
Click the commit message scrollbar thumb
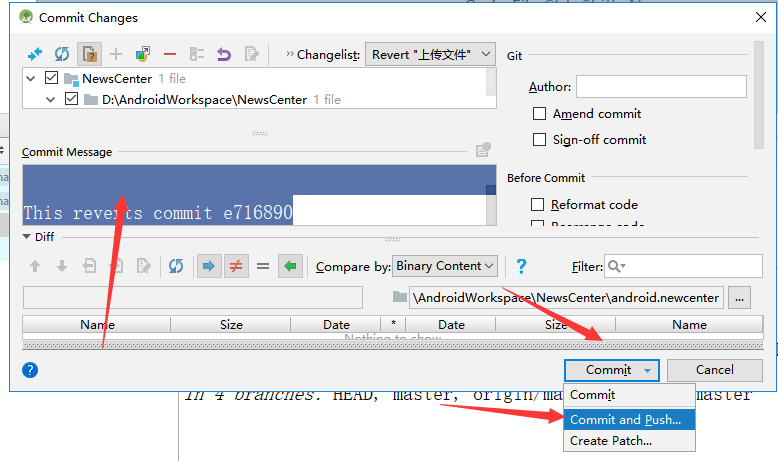(491, 190)
